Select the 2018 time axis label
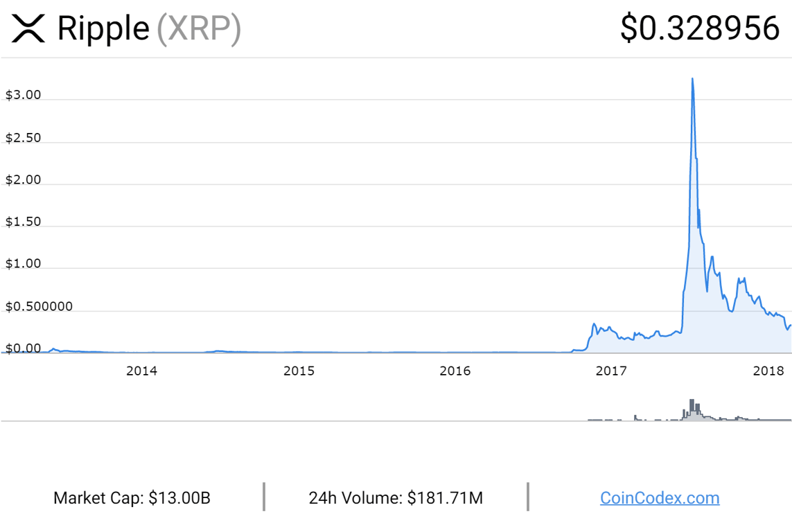 point(768,371)
